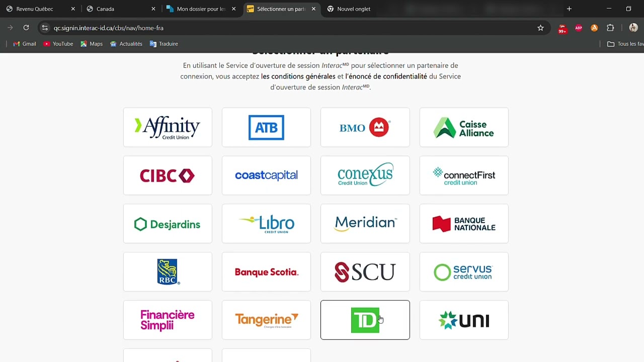
Task: Choose Banque Nationale as partner
Action: (464, 224)
